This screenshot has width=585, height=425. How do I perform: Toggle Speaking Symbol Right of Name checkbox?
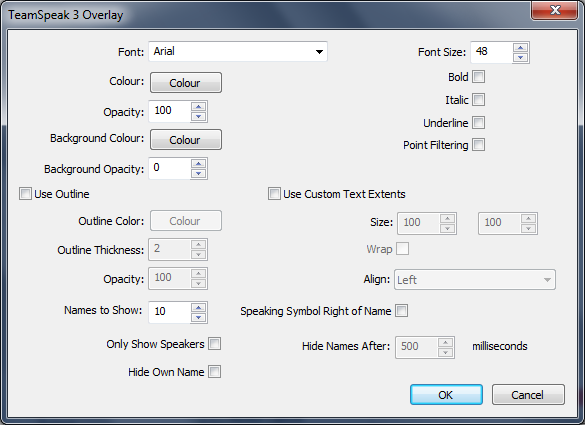pos(402,310)
